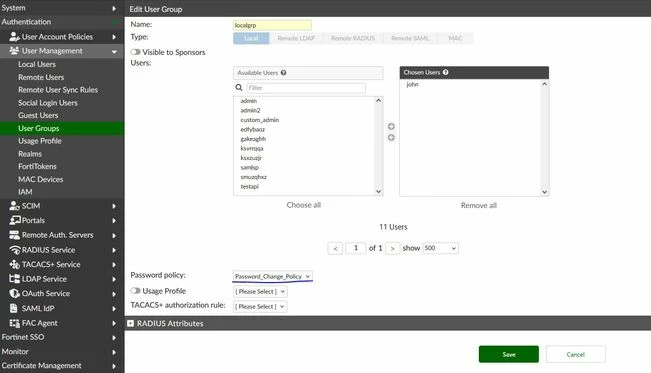The height and width of the screenshot is (373, 651).
Task: Click the LDAP Service icon
Action: [x=15, y=279]
